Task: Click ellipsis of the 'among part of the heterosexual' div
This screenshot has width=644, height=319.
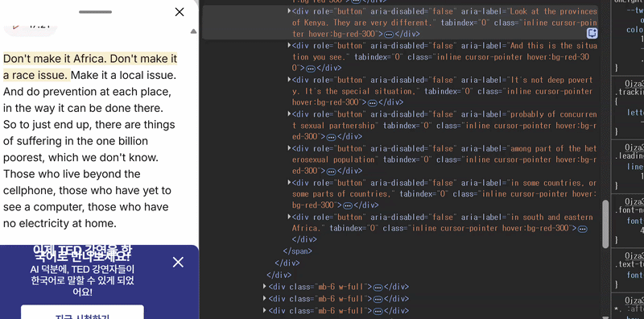Action: click(x=331, y=171)
